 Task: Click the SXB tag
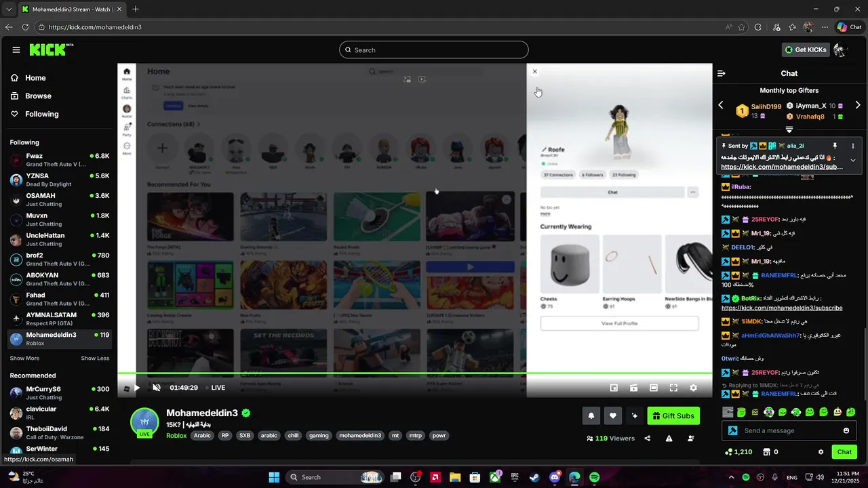(244, 436)
